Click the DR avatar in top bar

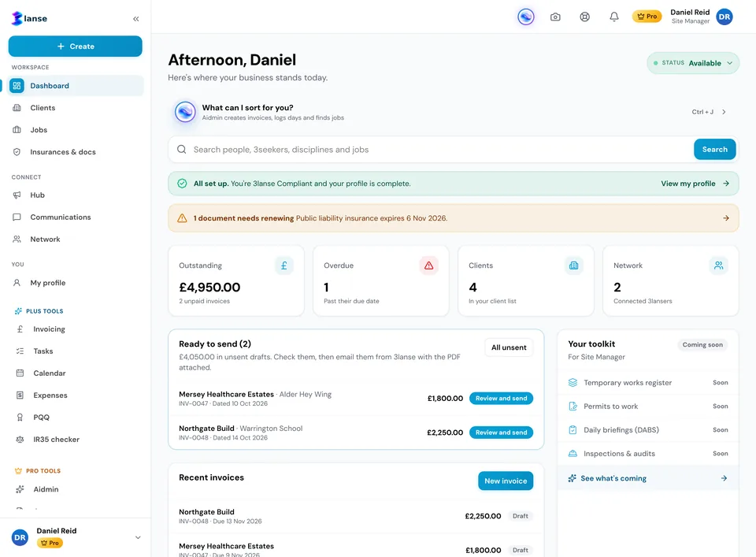724,17
